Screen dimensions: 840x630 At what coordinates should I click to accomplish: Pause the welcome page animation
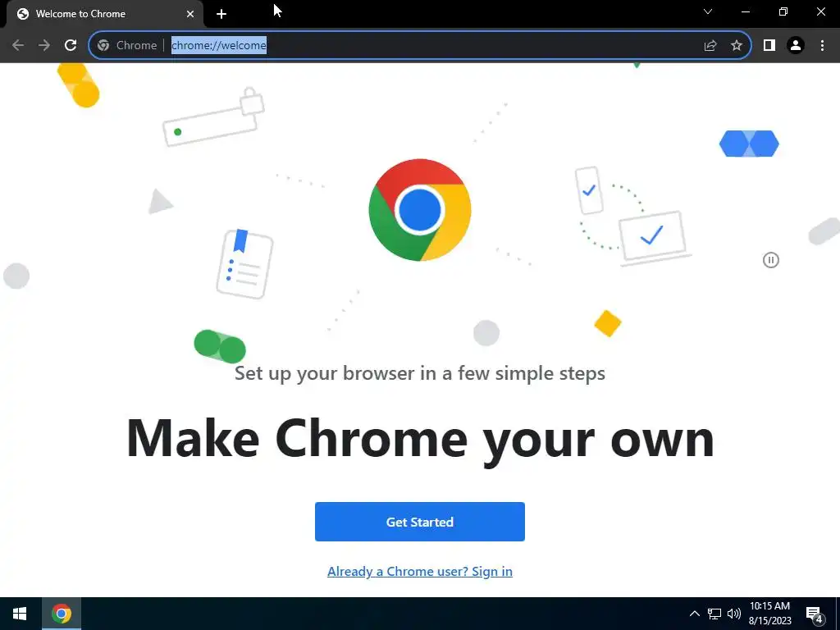point(771,260)
